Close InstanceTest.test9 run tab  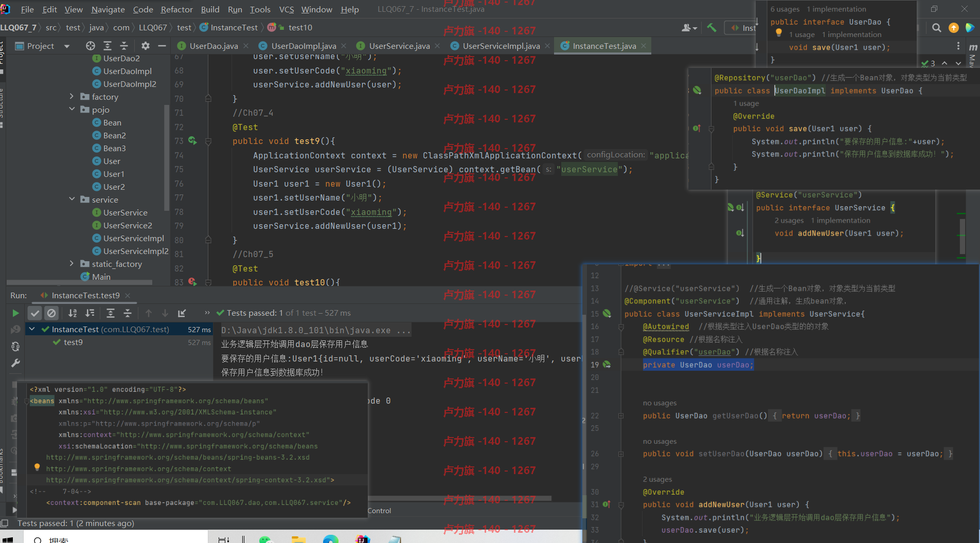[128, 296]
